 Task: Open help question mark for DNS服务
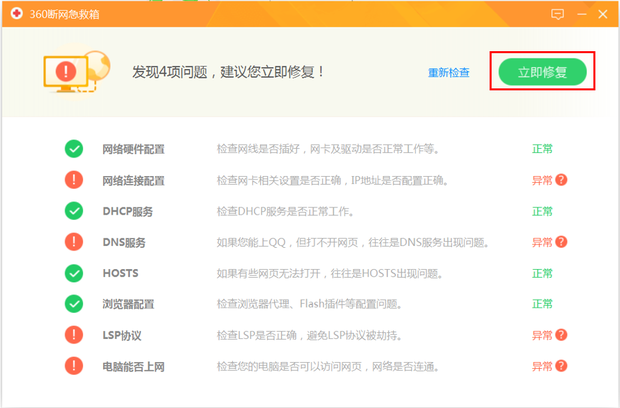tap(561, 242)
